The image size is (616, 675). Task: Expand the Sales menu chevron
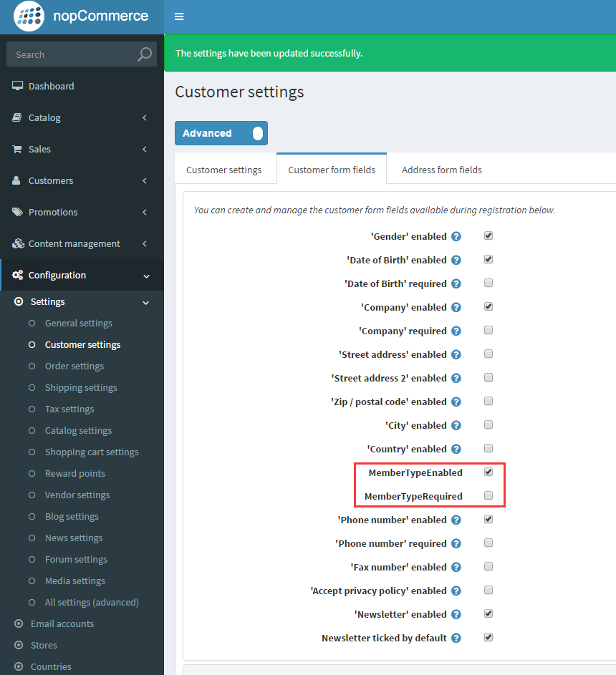(x=145, y=149)
